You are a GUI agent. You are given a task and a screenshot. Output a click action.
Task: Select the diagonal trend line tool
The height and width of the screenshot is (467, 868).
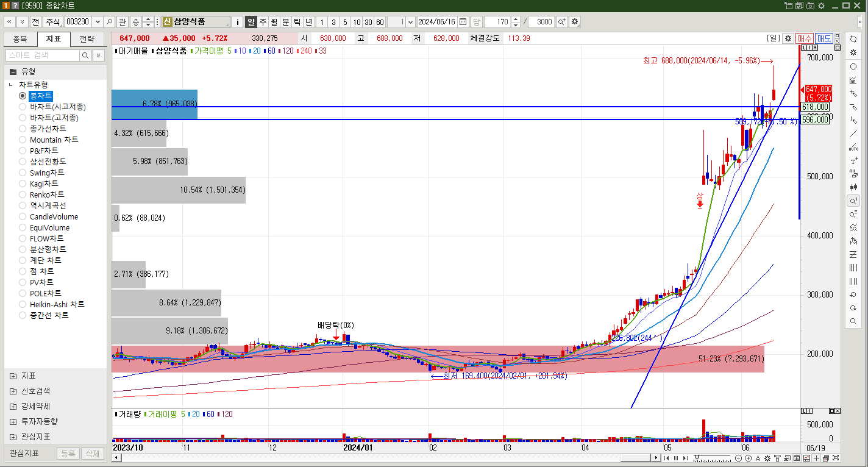coord(853,134)
